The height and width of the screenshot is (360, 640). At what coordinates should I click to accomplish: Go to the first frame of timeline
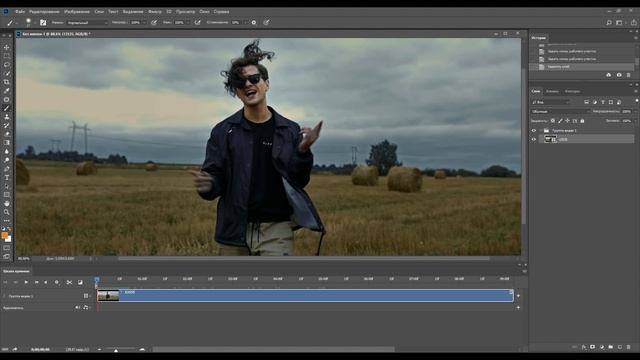(x=6, y=282)
